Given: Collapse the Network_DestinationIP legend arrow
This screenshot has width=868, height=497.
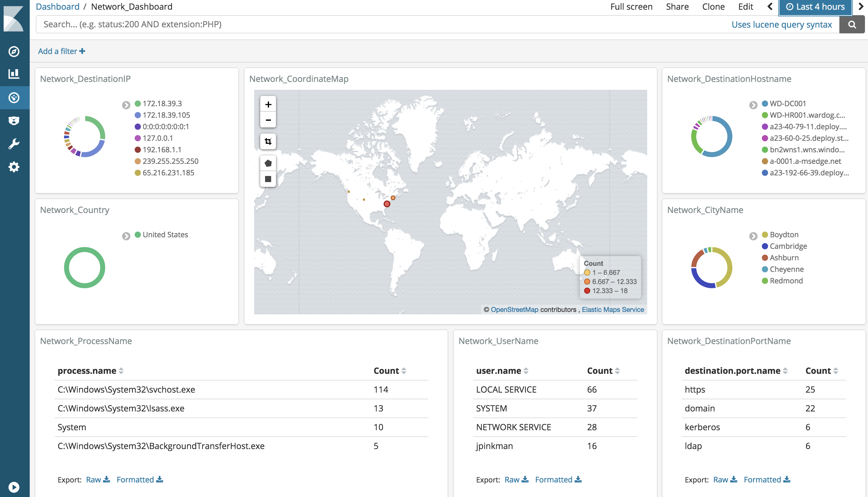Looking at the screenshot, I should click(x=126, y=105).
